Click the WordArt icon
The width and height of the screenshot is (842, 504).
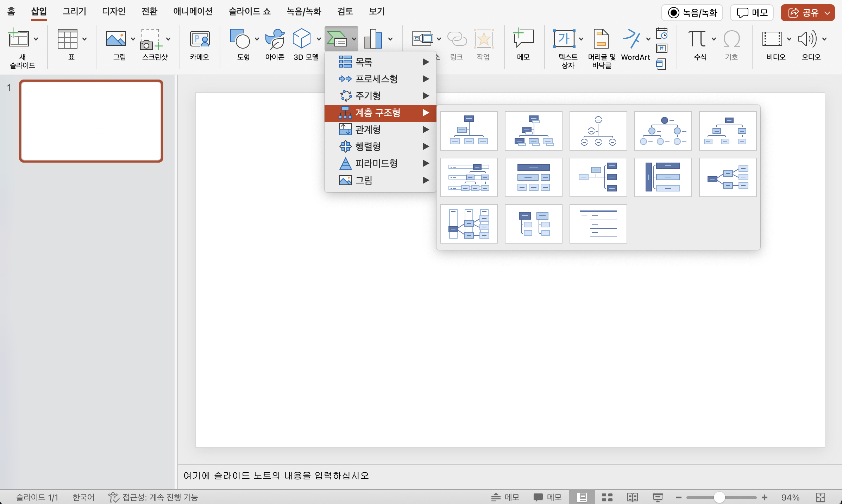631,39
